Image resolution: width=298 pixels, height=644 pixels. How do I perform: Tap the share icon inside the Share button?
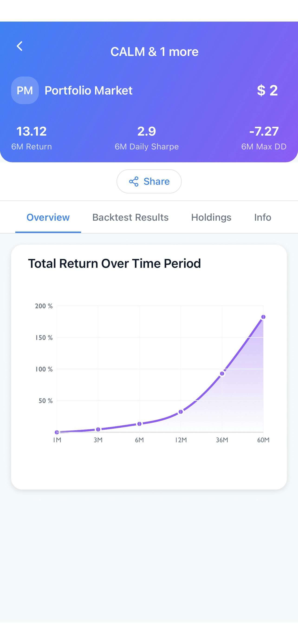134,182
